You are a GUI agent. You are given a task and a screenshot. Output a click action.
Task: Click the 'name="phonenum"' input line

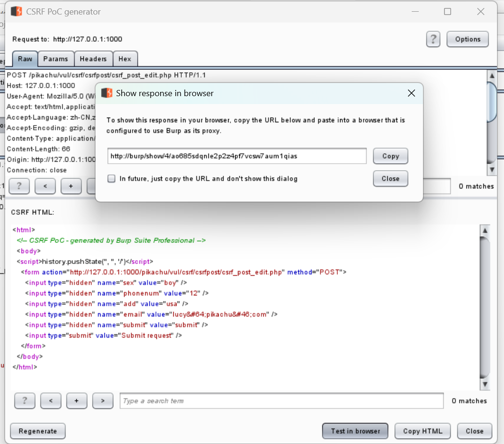click(x=117, y=293)
